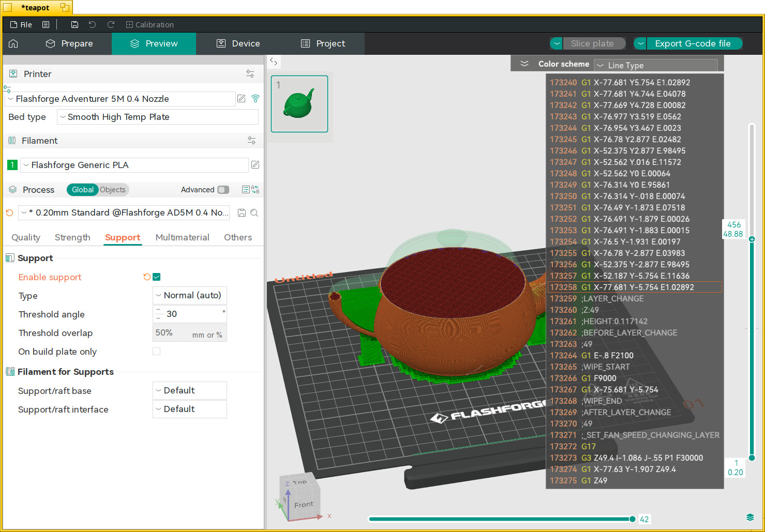This screenshot has width=765, height=532.
Task: Click the Front face of view cube
Action: click(x=304, y=504)
